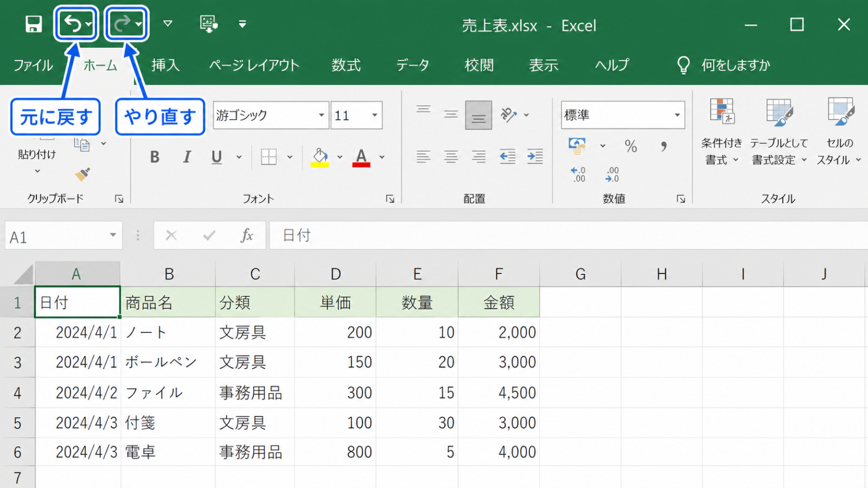Viewport: 868px width, 488px height.
Task: Select all cells with corner triangle
Action: pyautogui.click(x=23, y=274)
